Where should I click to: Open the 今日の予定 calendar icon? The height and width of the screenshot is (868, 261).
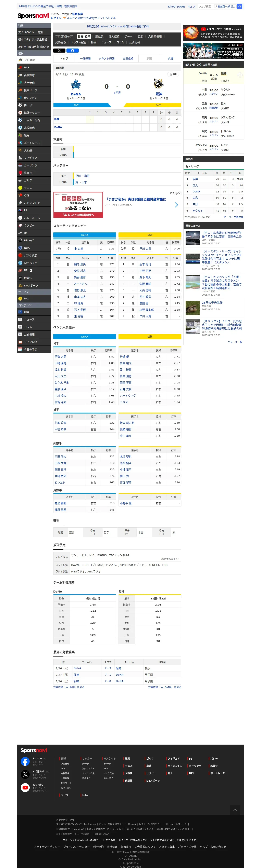tap(20, 349)
